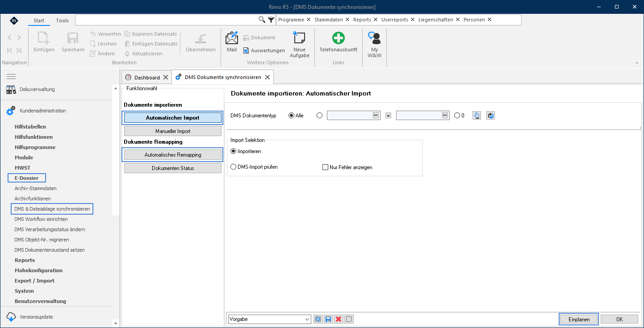644x328 pixels.
Task: Switch to the Tools ribbon tab
Action: tap(63, 21)
